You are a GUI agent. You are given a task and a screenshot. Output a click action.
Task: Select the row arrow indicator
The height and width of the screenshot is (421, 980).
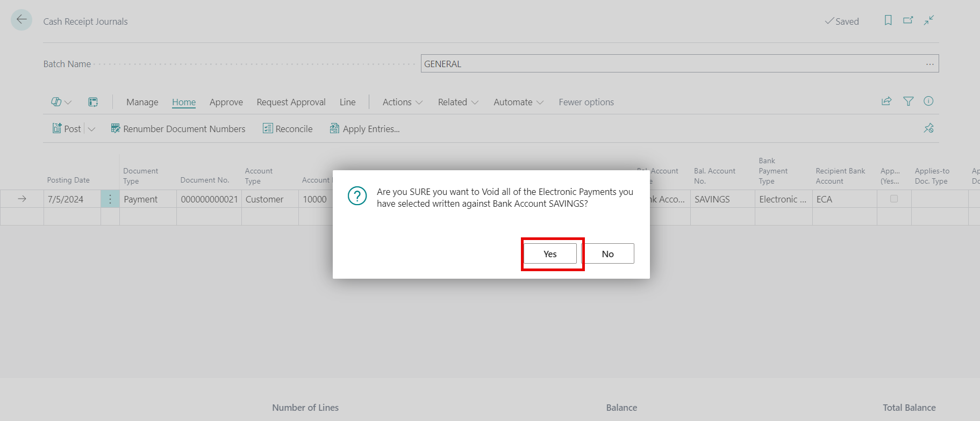click(22, 199)
